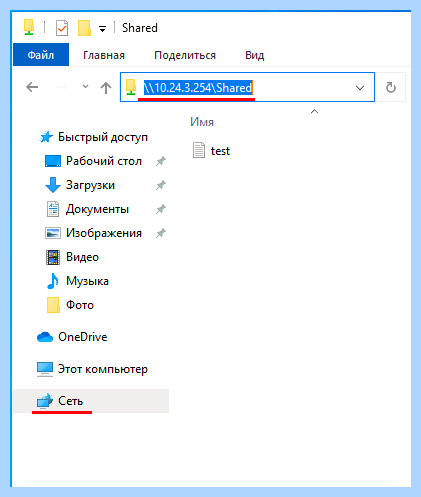Open Документы in navigation pane

pos(97,209)
